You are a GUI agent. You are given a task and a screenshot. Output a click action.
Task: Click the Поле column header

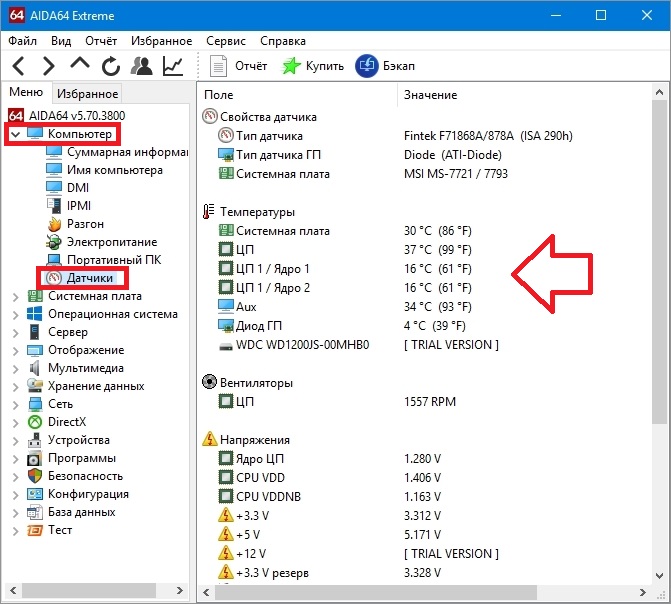(218, 95)
